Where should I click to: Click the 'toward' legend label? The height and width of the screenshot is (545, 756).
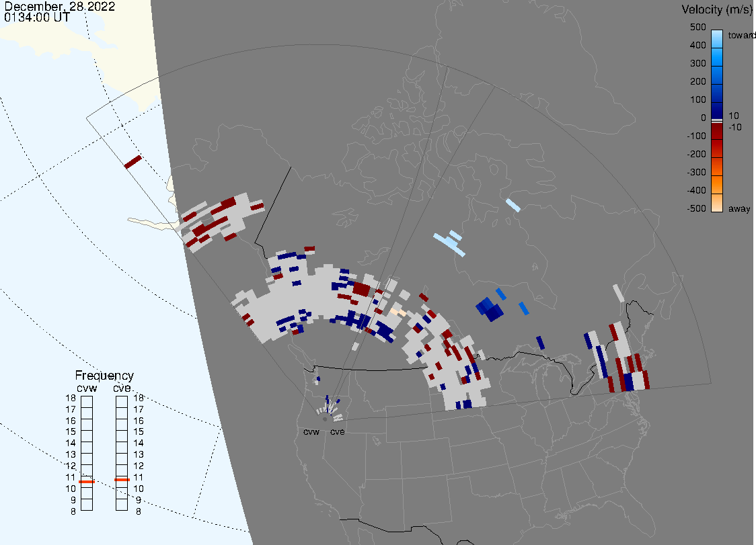741,35
